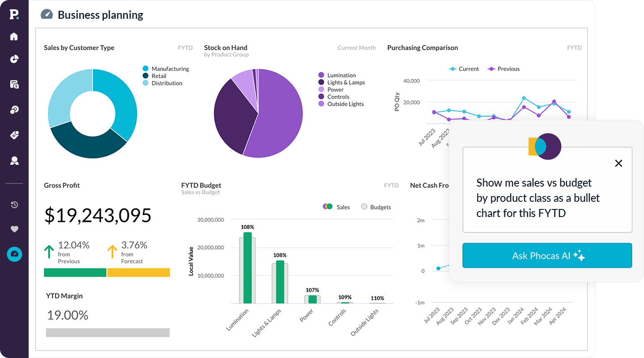
Task: Click the green Gross Profit progress bar segment
Action: 75,273
